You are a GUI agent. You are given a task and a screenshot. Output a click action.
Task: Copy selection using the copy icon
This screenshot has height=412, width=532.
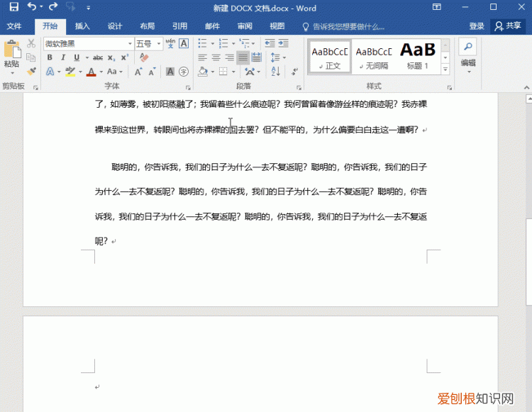tap(31, 57)
